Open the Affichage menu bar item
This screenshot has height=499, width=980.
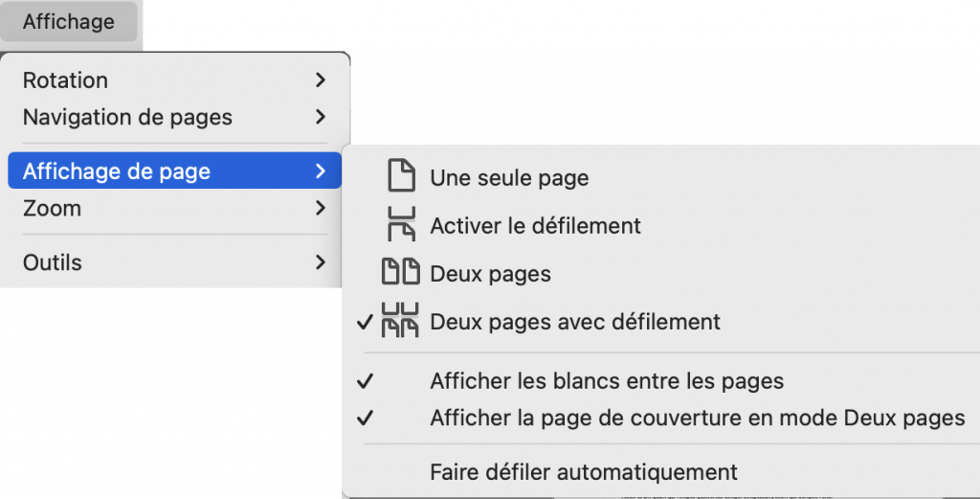(x=69, y=21)
